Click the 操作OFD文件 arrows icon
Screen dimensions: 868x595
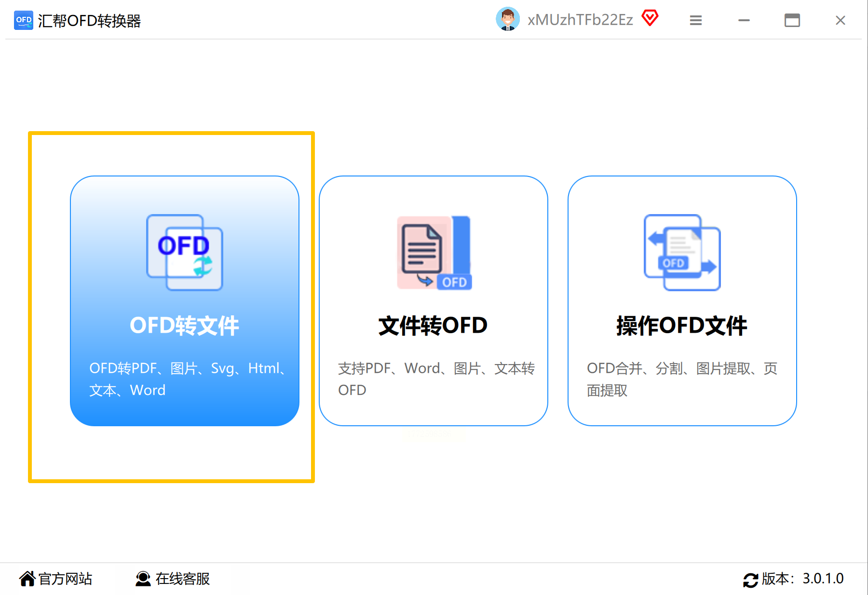(x=682, y=252)
